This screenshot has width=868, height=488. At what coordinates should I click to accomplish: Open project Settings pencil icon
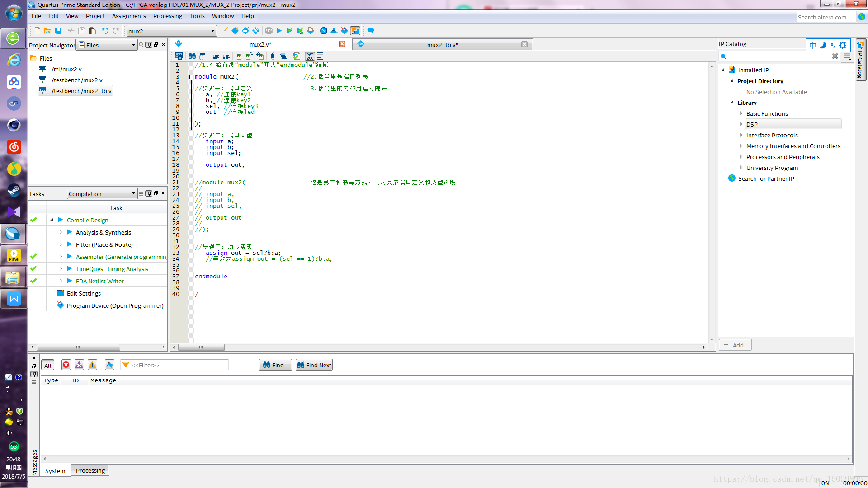225,31
